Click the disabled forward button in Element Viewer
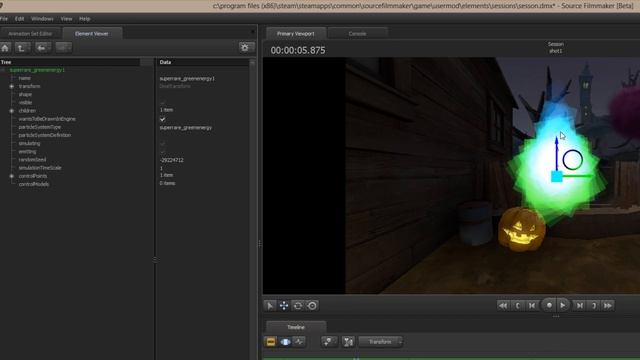 coord(63,48)
